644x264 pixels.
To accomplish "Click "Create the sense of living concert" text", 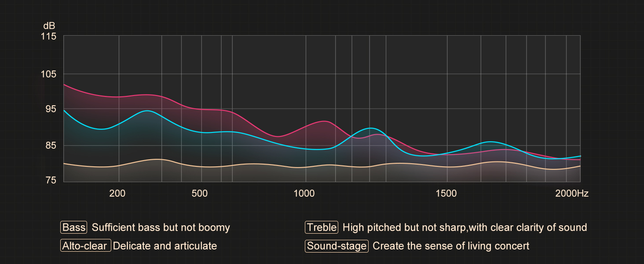I will coord(451,246).
